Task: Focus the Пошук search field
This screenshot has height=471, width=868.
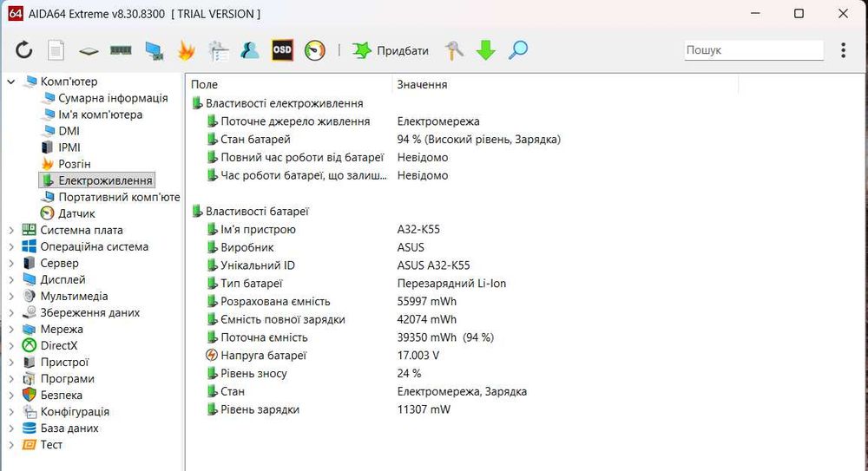Action: tap(753, 50)
